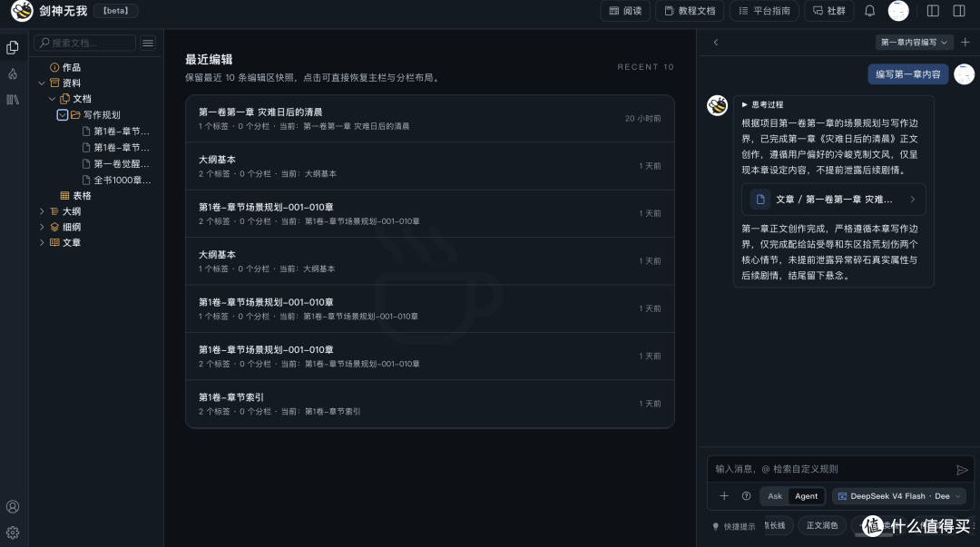Click the RECENT 10 label
Viewport: 980px width, 547px height.
(x=646, y=67)
